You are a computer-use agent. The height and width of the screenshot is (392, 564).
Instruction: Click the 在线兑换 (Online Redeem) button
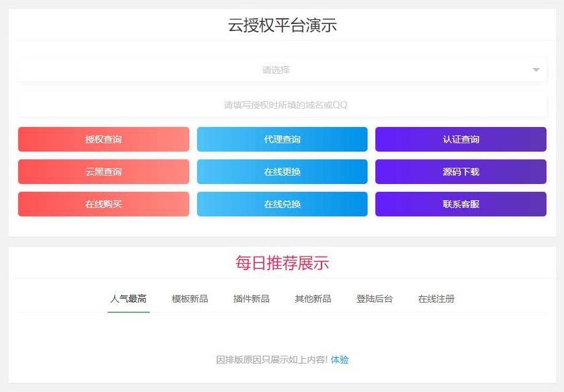[282, 204]
